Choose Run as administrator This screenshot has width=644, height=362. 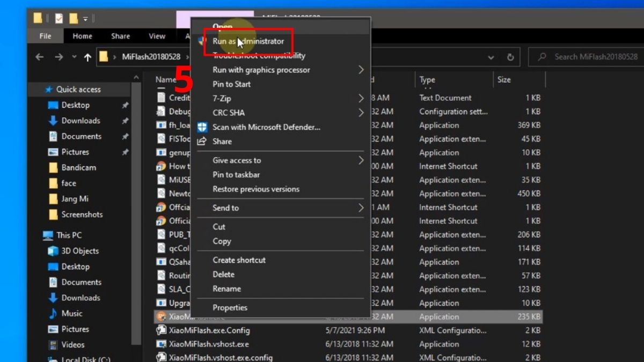point(248,41)
